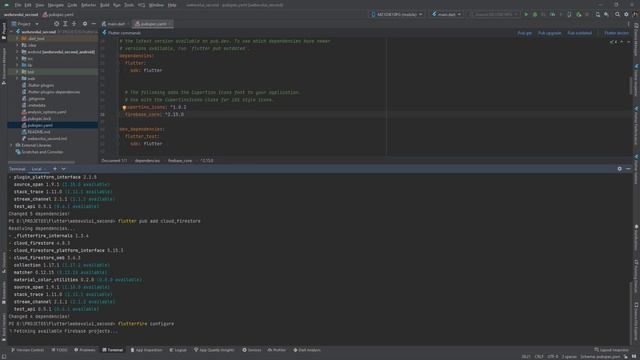Open the Window menu
This screenshot has height=360, width=640.
pyautogui.click(x=156, y=5)
